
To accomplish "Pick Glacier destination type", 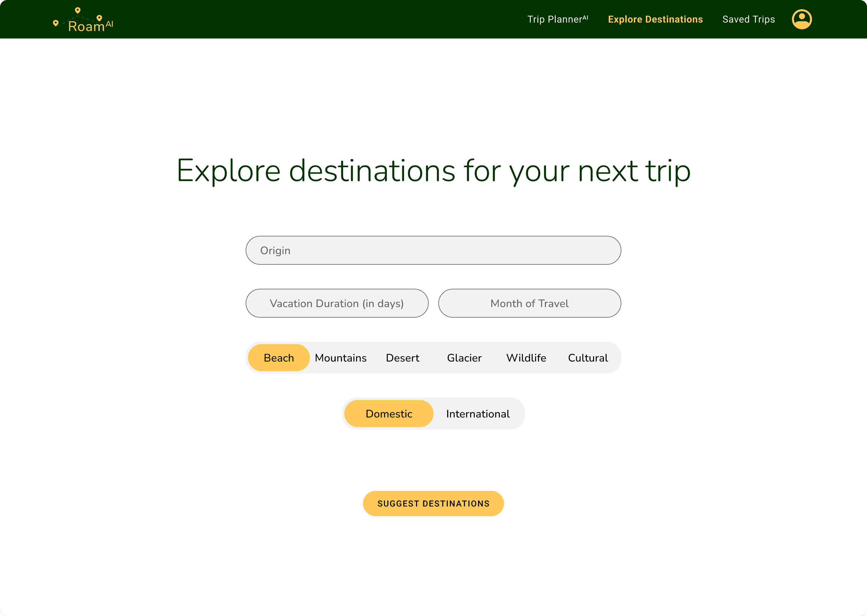I will click(x=464, y=358).
